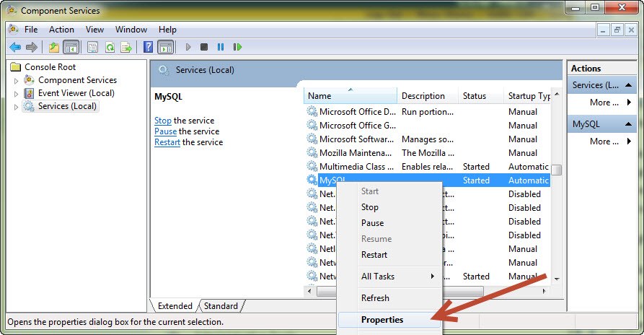Viewport: 644px width, 335px height.
Task: Expand the Event Viewer (Local) tree node
Action: (x=17, y=94)
